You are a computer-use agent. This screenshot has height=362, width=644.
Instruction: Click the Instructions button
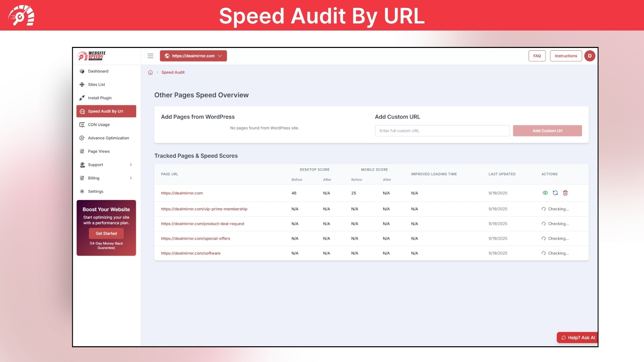[566, 56]
